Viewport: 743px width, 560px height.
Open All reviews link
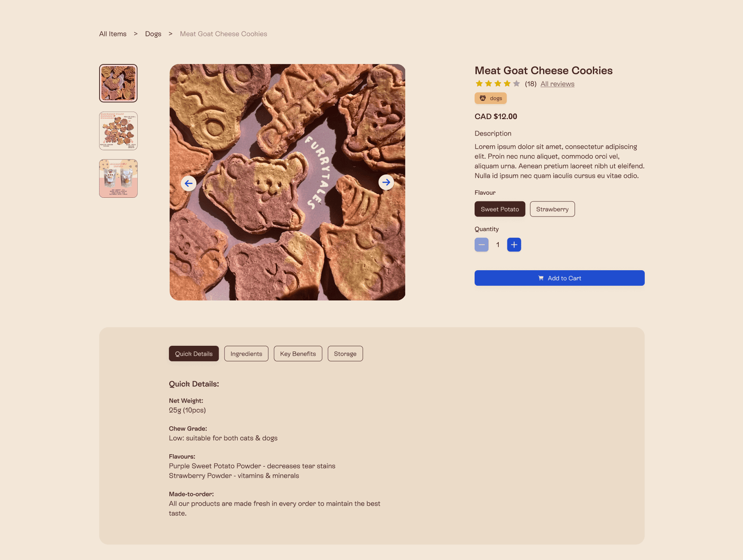point(557,84)
